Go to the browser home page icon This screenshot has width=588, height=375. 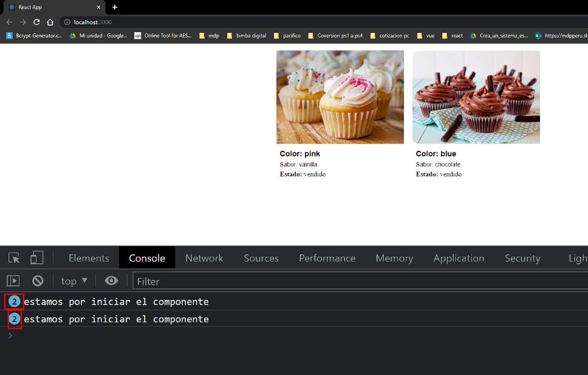(50, 22)
